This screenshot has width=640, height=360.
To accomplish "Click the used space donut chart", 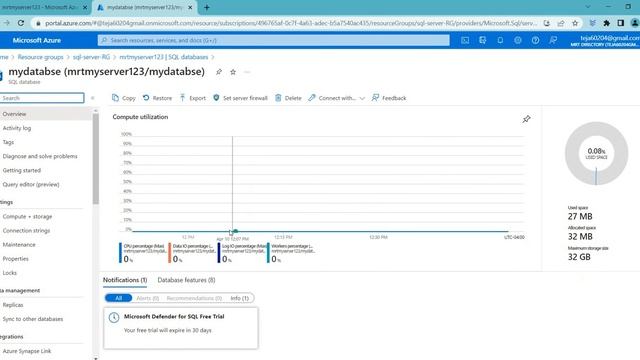I will point(596,153).
